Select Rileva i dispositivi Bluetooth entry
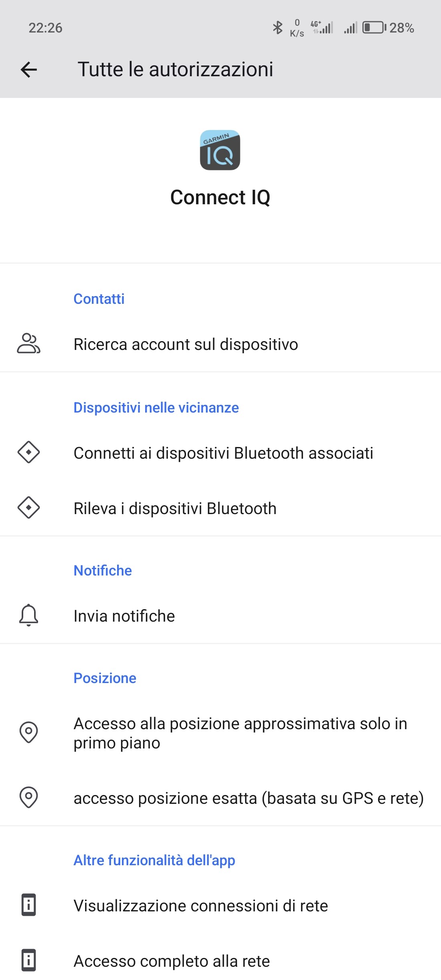Viewport: 441px width, 980px height. click(x=175, y=508)
